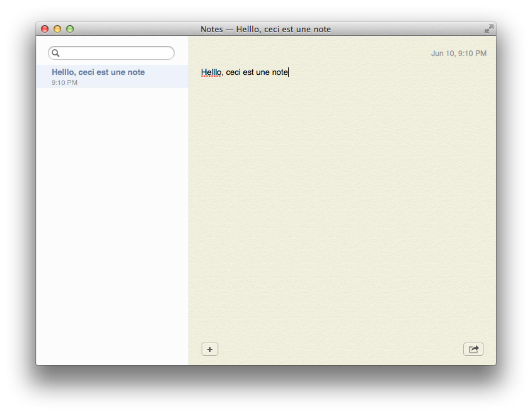Zoom the window with the green button

[x=70, y=29]
